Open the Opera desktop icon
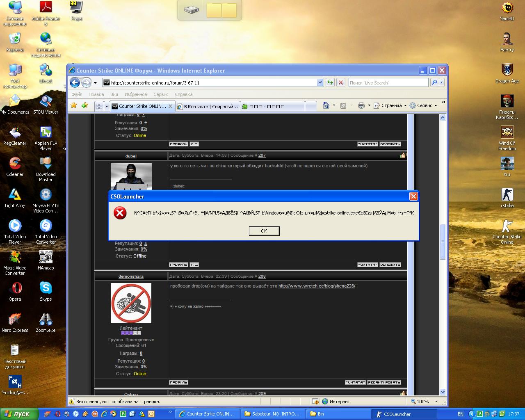 coord(15,292)
